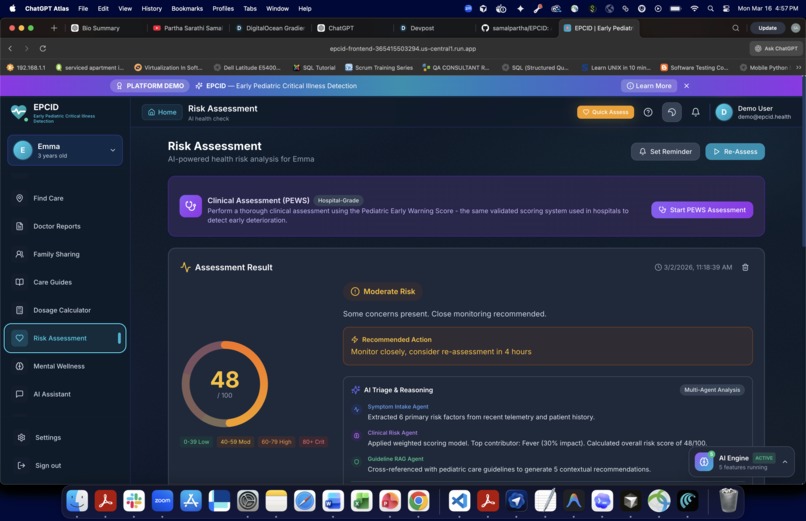Dismiss the platform demo banner
The height and width of the screenshot is (521, 806).
pos(686,86)
